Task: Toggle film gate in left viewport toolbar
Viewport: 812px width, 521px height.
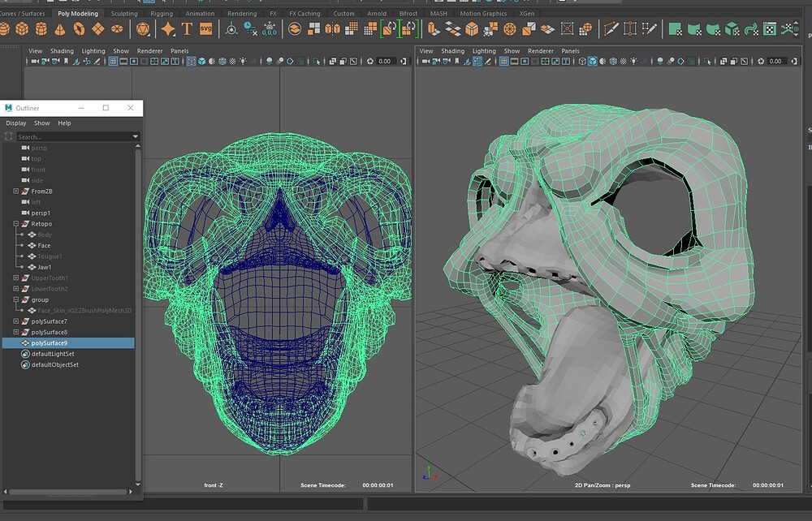Action: (123, 61)
